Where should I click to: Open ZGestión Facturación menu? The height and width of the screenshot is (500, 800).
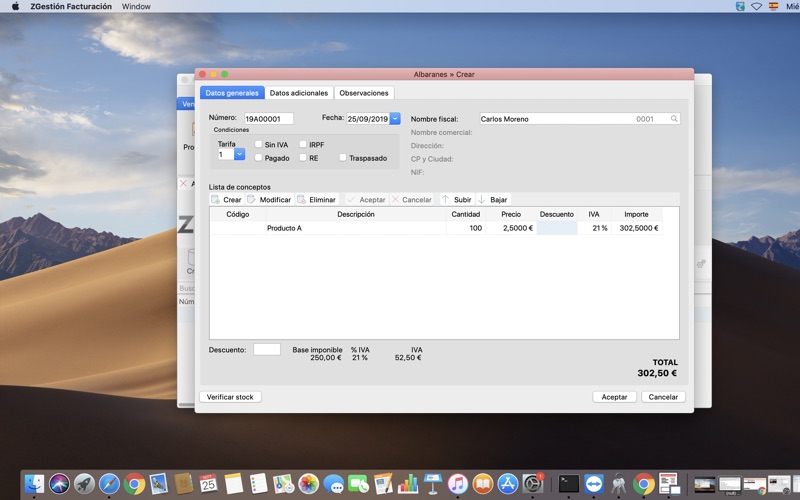(x=71, y=6)
